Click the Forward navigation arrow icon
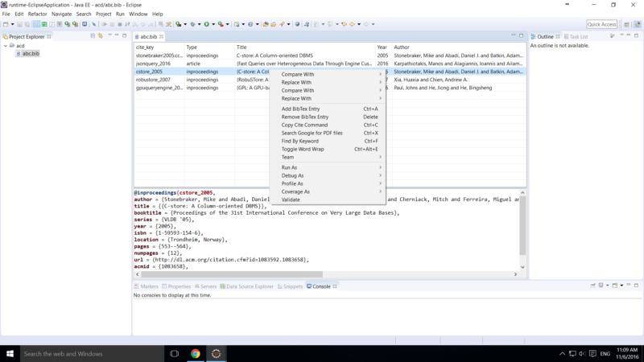Viewport: 644px width, 362px height. click(x=366, y=24)
